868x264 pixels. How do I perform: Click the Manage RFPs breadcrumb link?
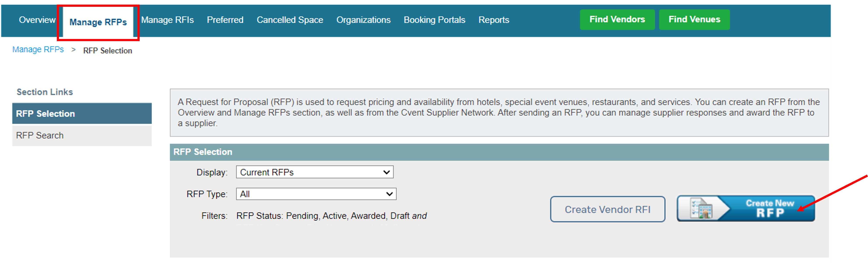38,49
